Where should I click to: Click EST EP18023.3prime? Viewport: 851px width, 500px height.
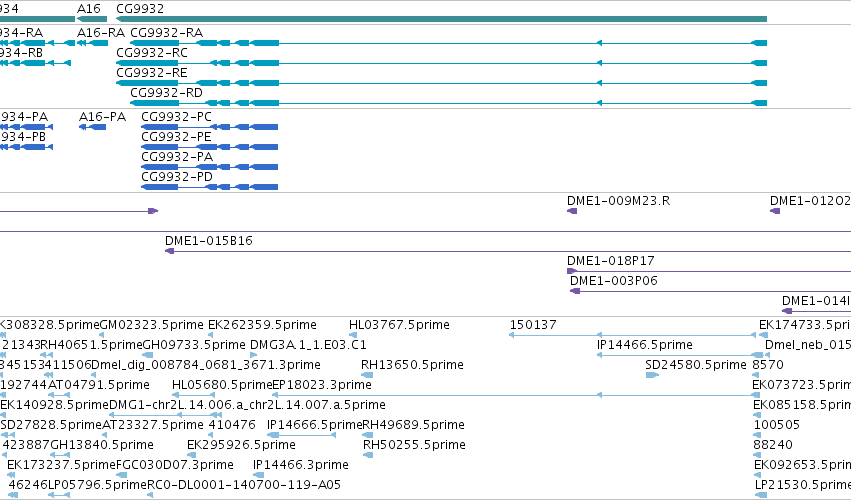pos(322,385)
